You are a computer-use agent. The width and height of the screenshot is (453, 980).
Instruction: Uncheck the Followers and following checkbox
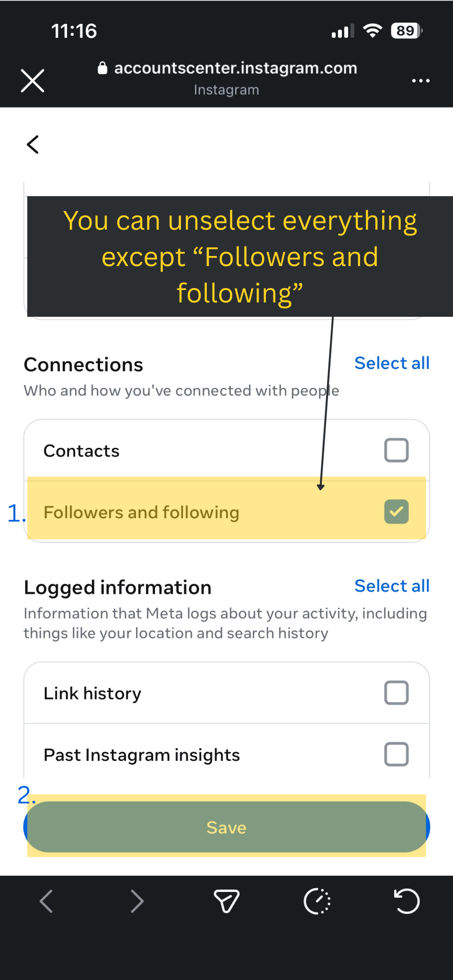396,512
